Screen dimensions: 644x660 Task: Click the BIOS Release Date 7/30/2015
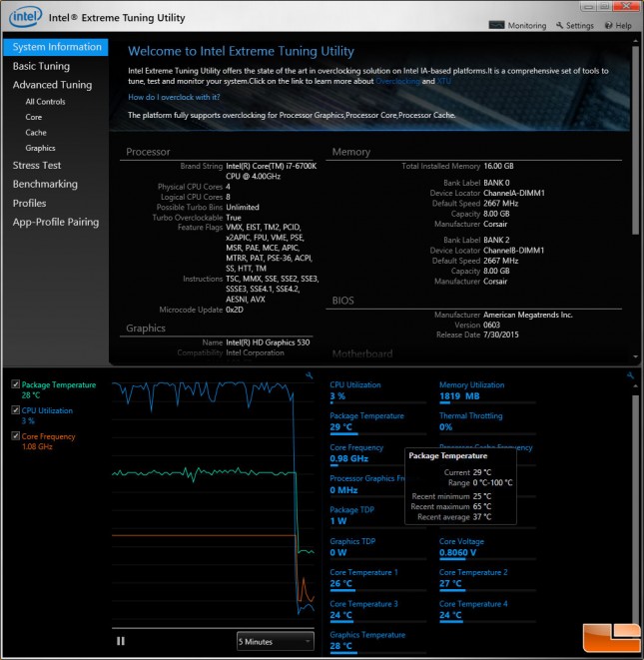[501, 335]
